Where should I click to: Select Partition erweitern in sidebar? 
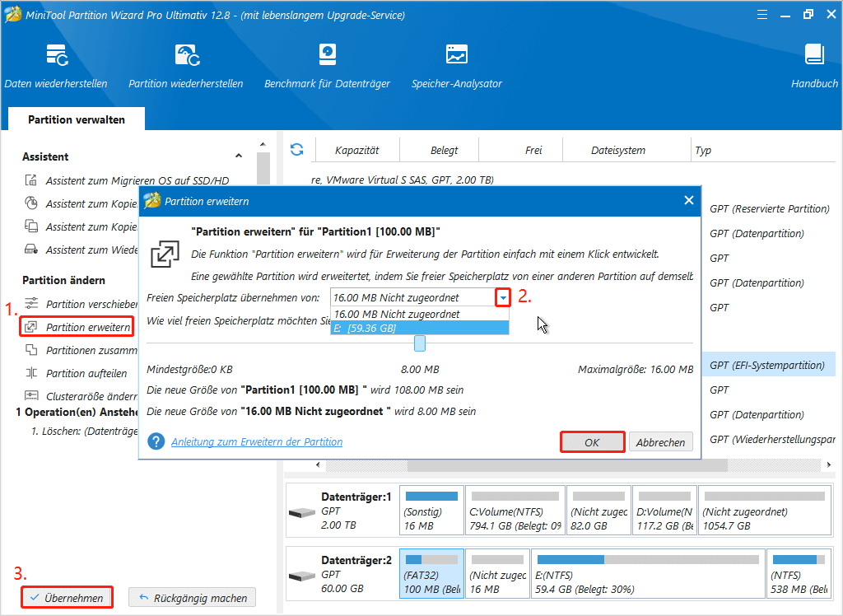(77, 327)
